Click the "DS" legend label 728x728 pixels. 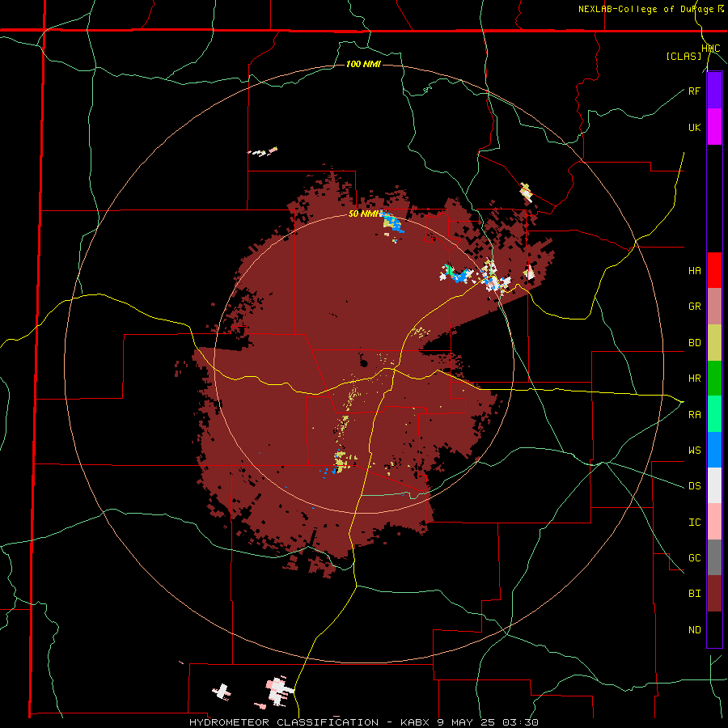coord(694,486)
